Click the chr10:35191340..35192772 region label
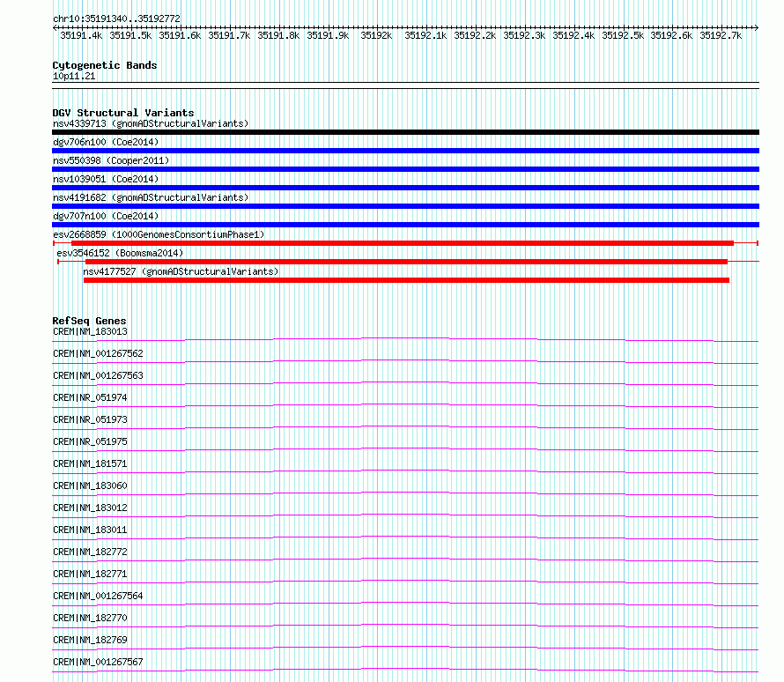Image resolution: width=784 pixels, height=682 pixels. 116,19
